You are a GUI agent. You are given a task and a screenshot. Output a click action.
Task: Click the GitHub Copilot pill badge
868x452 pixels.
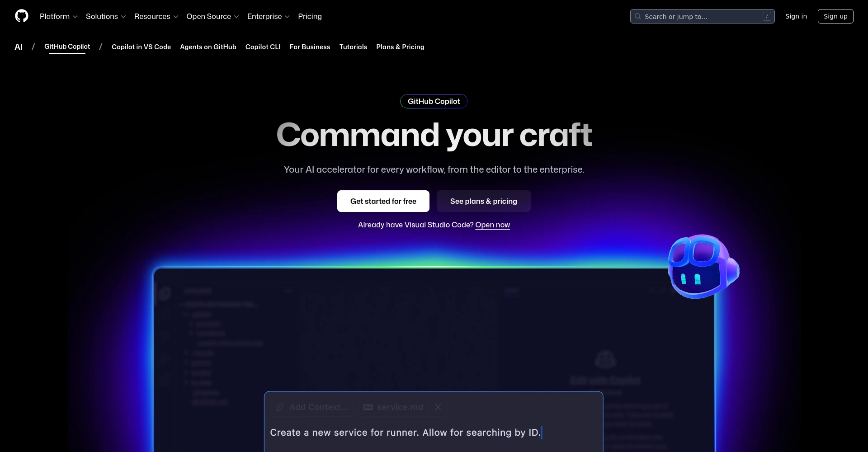click(x=434, y=101)
